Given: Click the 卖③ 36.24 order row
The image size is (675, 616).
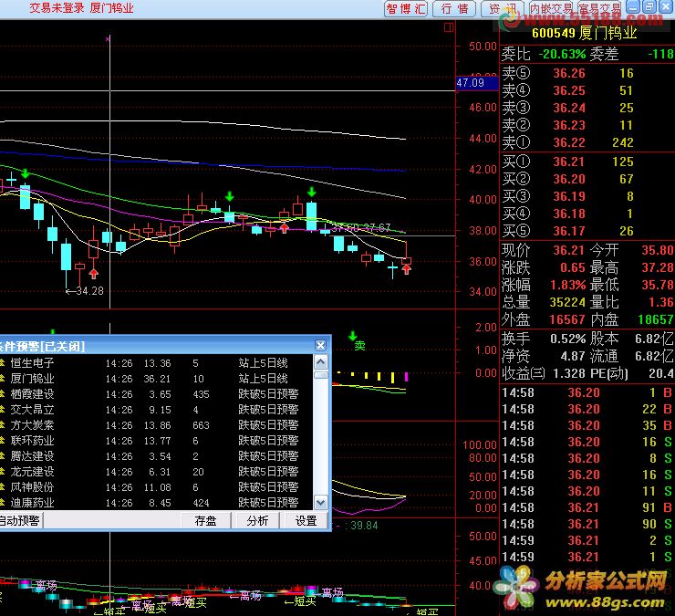Looking at the screenshot, I should pos(587,108).
